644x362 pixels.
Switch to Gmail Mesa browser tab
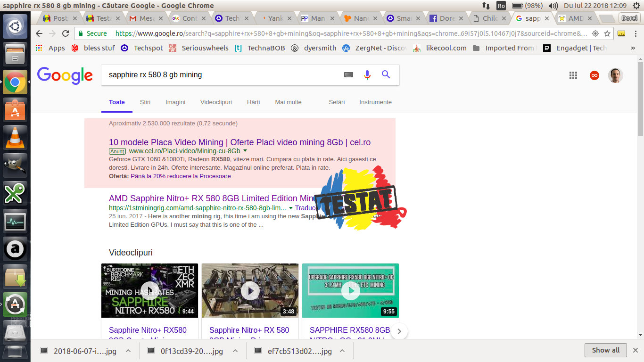click(147, 18)
